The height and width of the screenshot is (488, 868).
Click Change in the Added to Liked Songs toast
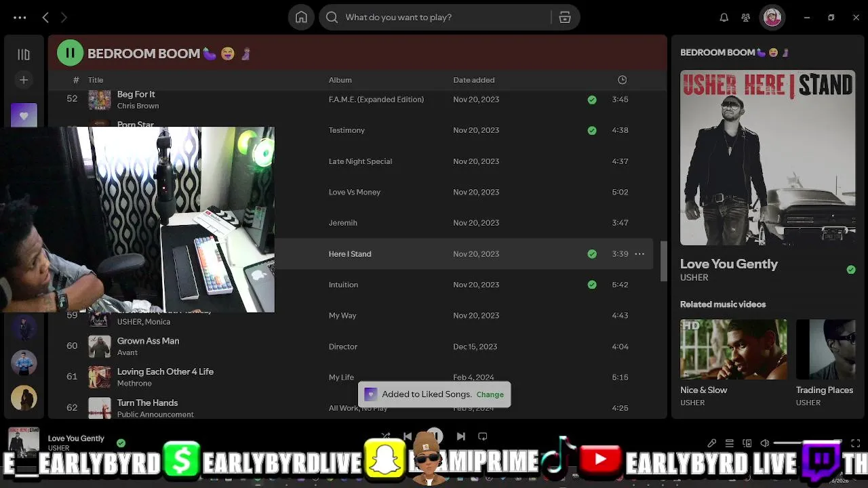click(490, 394)
